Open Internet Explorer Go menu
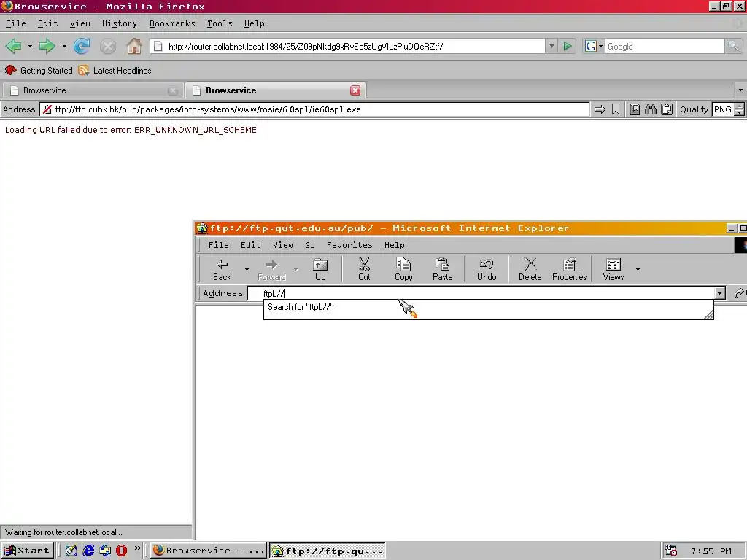 tap(309, 245)
